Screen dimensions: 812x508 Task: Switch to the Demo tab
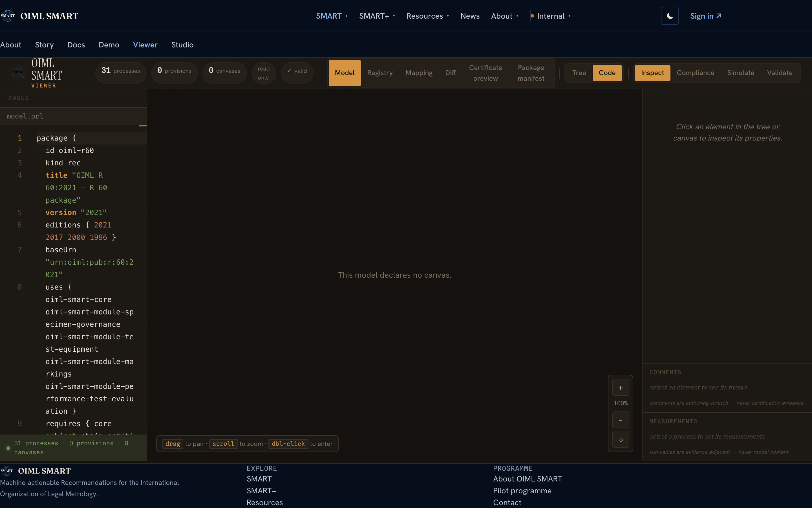click(x=109, y=45)
